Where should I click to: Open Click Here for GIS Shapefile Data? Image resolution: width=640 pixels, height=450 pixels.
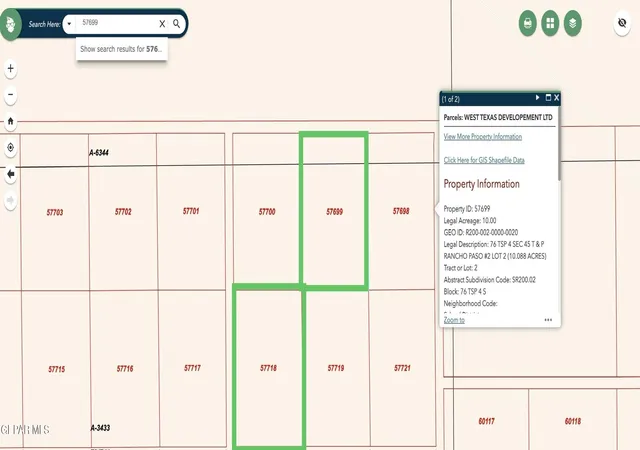point(484,160)
